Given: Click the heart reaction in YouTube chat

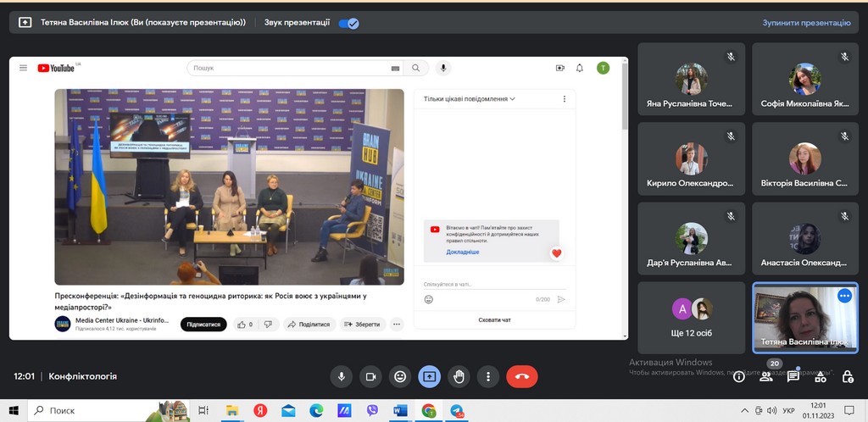Looking at the screenshot, I should 557,253.
